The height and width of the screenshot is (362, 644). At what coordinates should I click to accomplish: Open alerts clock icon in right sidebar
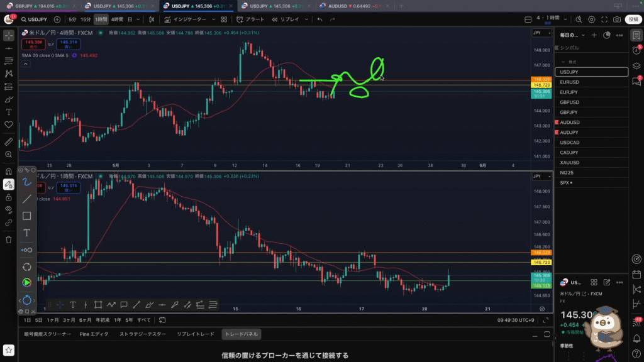pos(636,50)
